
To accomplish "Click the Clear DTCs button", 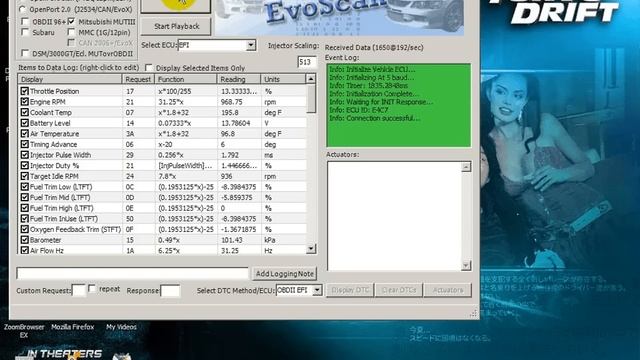I will pyautogui.click(x=398, y=290).
